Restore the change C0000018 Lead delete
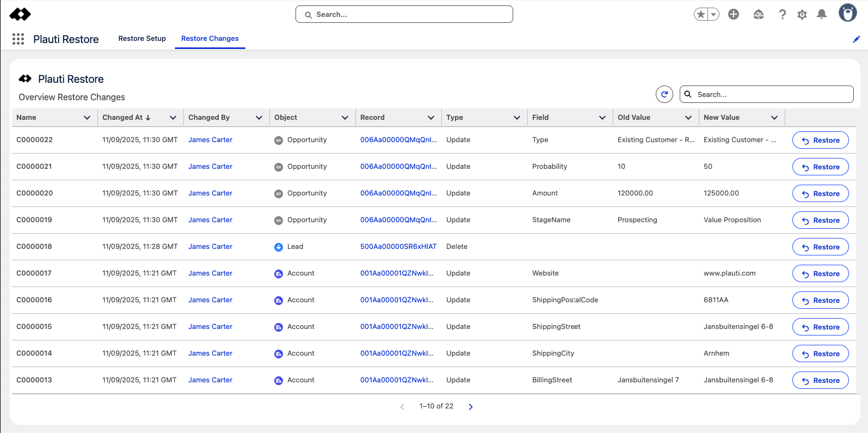This screenshot has height=433, width=868. click(820, 247)
